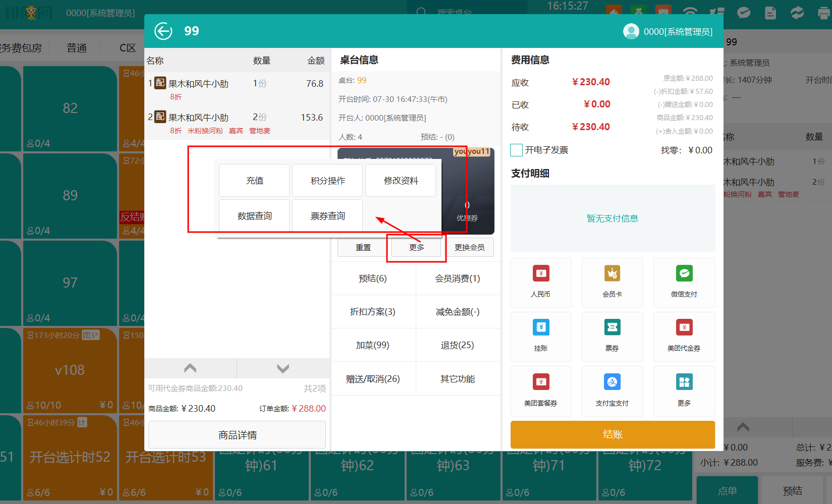Select the 人民币 cash payment icon
832x504 pixels.
541,274
